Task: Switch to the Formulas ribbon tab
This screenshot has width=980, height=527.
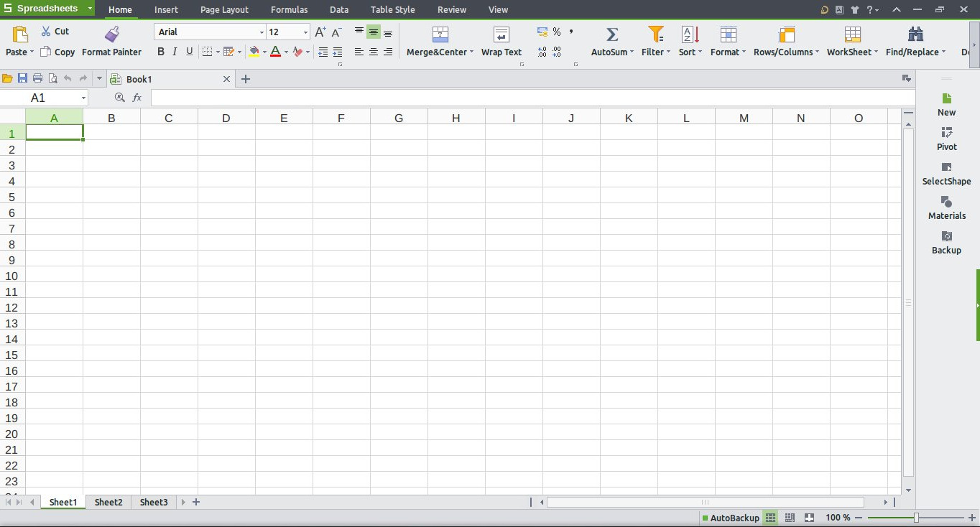Action: coord(289,10)
